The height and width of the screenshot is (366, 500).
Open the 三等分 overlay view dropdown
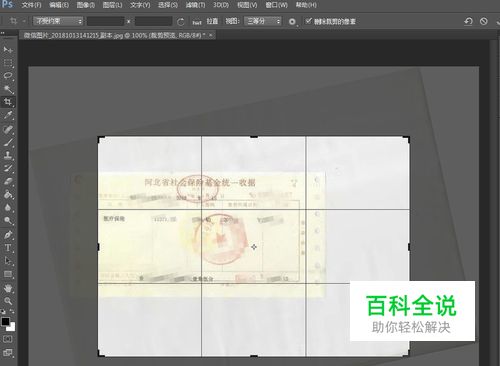[x=263, y=21]
